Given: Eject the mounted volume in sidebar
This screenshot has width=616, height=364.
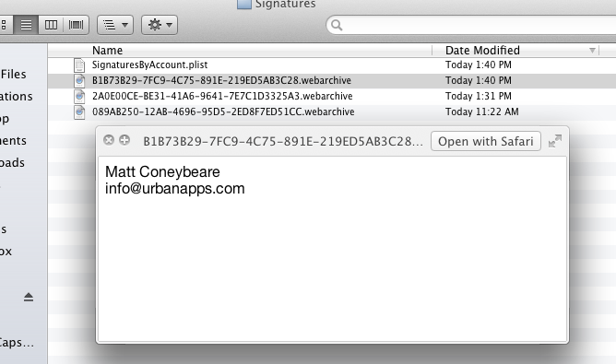Looking at the screenshot, I should click(29, 298).
